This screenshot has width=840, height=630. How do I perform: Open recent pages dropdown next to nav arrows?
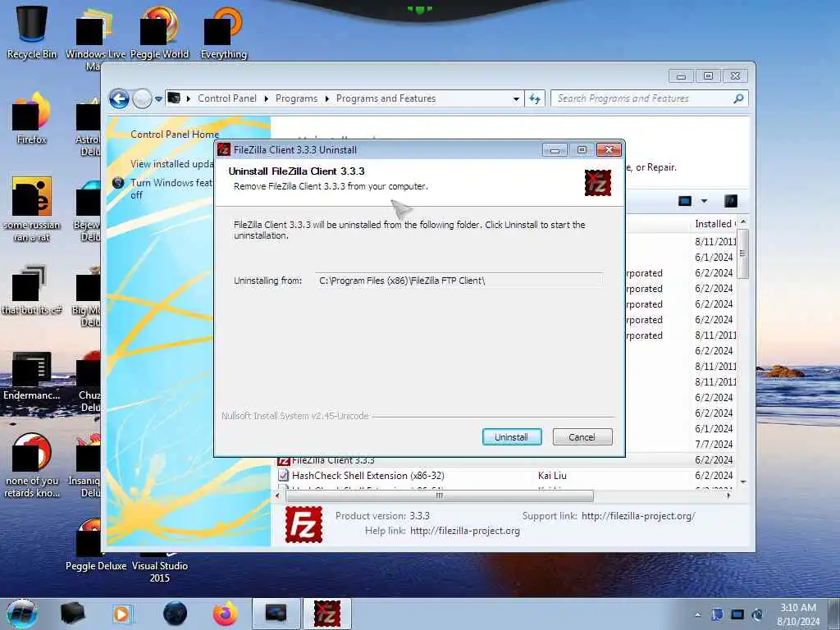point(158,99)
